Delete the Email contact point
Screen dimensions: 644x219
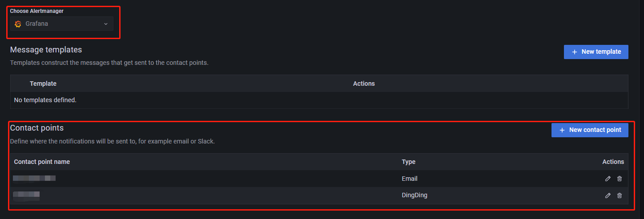click(x=620, y=179)
